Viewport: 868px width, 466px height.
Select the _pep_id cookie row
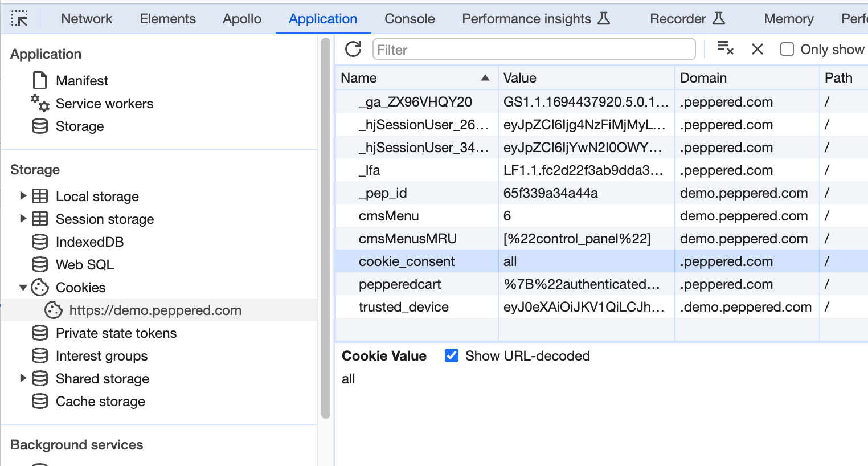pos(602,193)
